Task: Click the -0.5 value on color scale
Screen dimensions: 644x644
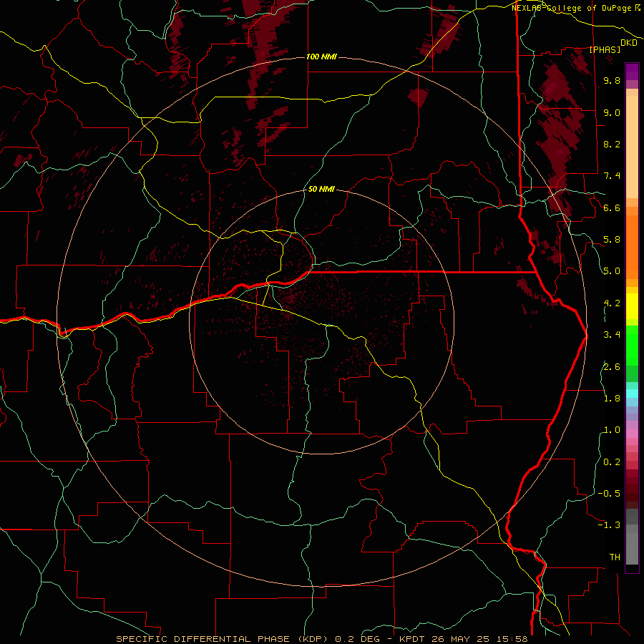Action: coord(609,494)
